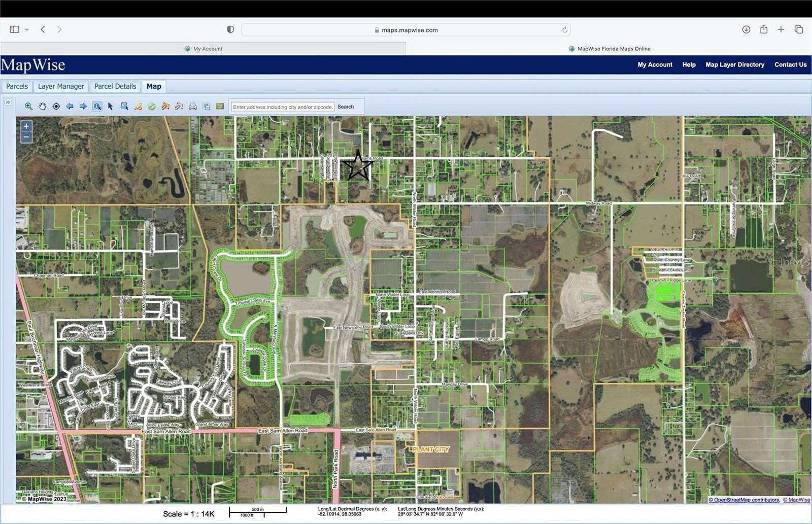Select the rectangle zoom selection tool
Screen dimensions: 812x524
click(x=123, y=107)
